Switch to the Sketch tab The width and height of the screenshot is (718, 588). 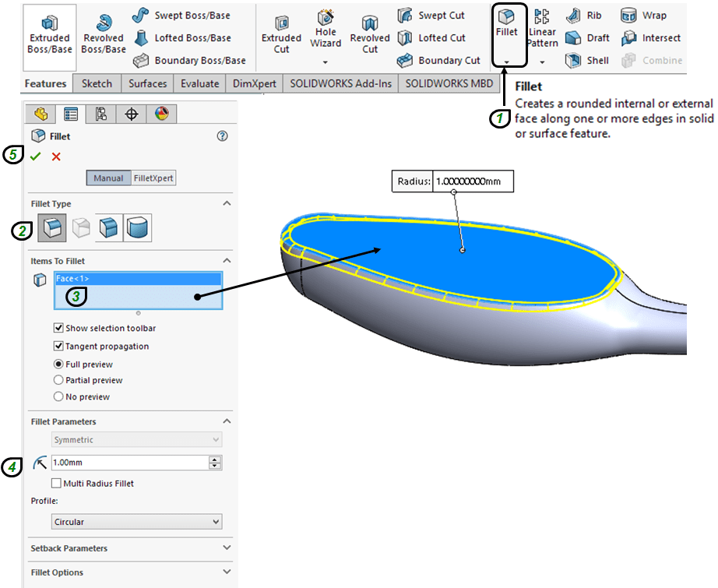coord(97,83)
